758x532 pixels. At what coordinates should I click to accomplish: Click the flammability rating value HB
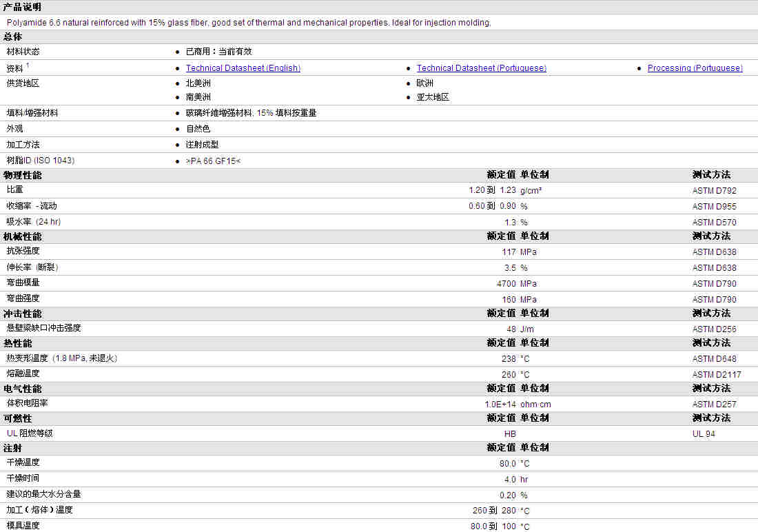[x=510, y=434]
